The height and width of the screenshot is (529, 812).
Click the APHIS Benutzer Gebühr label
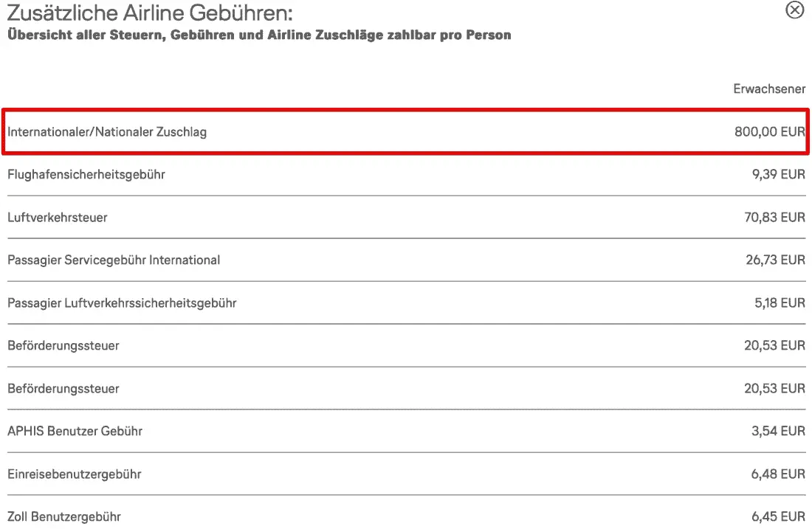[x=75, y=431]
